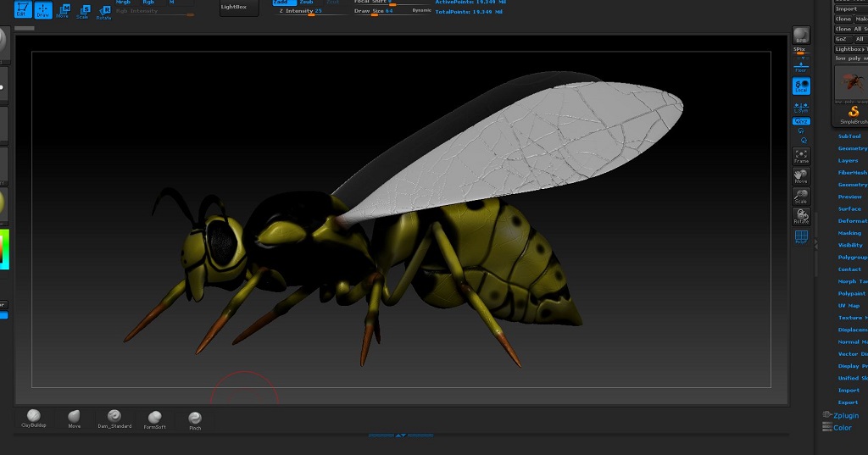This screenshot has width=868, height=455.
Task: Expand the Preview section
Action: [x=849, y=197]
